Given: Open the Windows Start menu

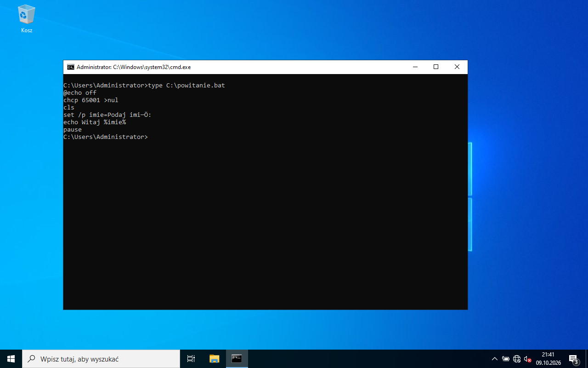Looking at the screenshot, I should (11, 359).
